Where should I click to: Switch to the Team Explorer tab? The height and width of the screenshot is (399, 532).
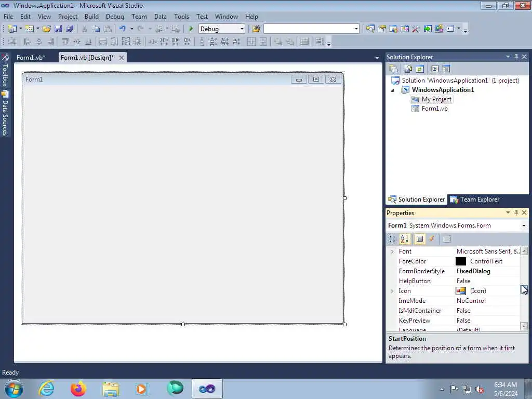tap(474, 199)
